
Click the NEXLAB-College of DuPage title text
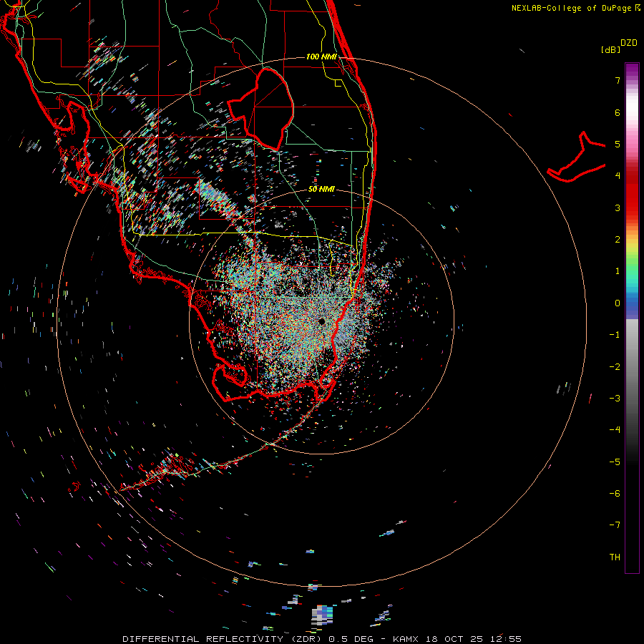click(x=572, y=8)
